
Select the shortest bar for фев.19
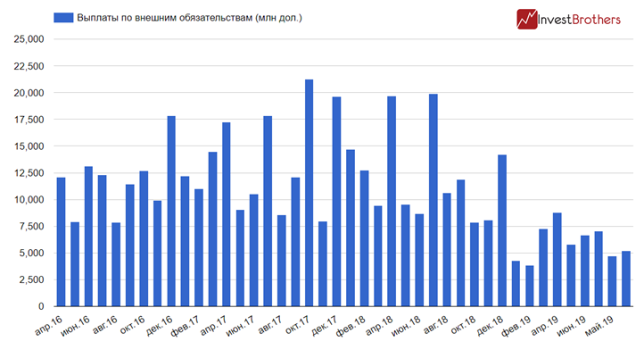pos(530,286)
